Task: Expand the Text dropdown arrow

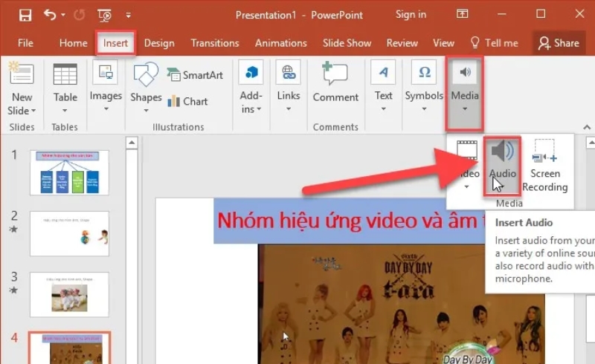Action: pos(383,108)
